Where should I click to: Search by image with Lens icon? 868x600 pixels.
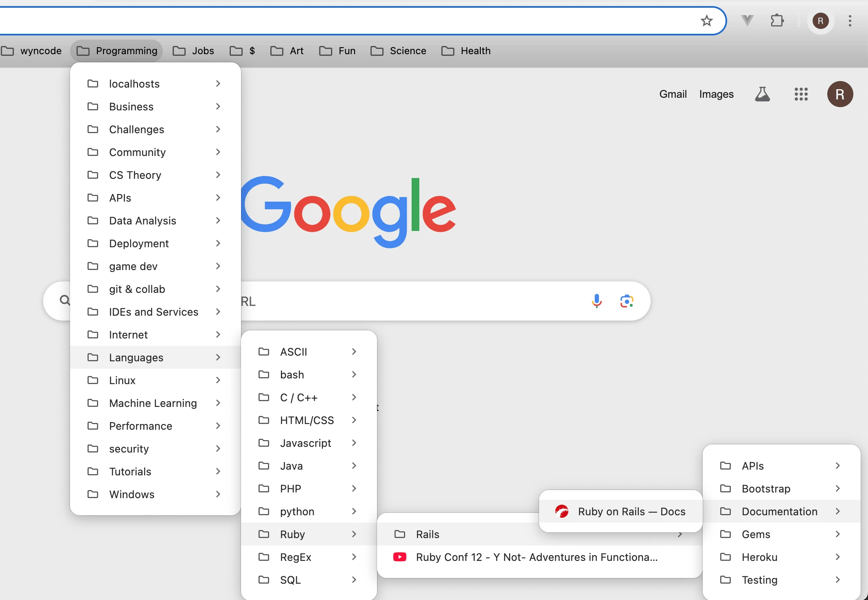tap(627, 301)
